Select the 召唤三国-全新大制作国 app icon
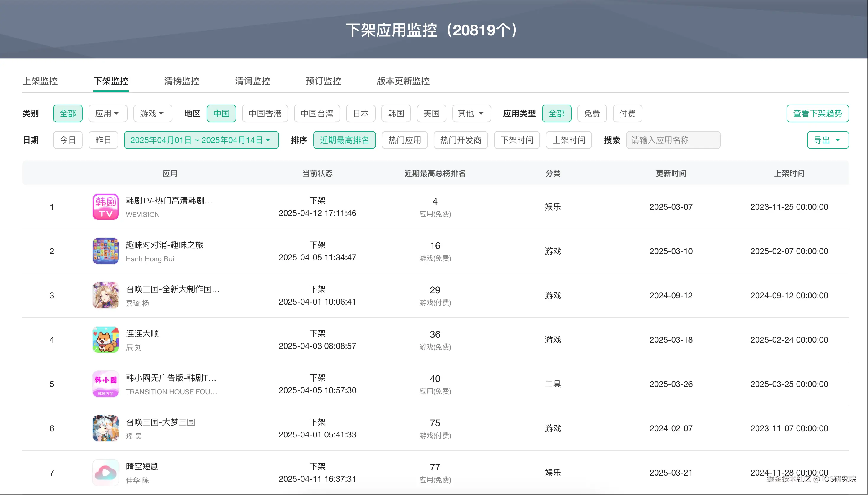This screenshot has height=495, width=868. click(x=105, y=295)
